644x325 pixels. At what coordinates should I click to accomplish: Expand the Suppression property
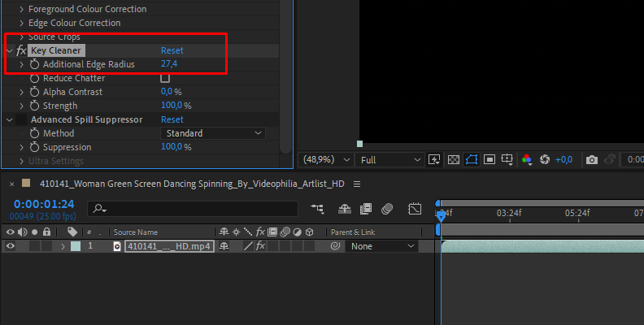[x=22, y=147]
